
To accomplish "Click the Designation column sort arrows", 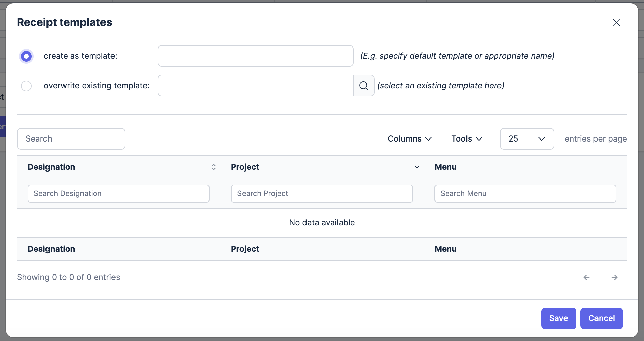I will [213, 167].
